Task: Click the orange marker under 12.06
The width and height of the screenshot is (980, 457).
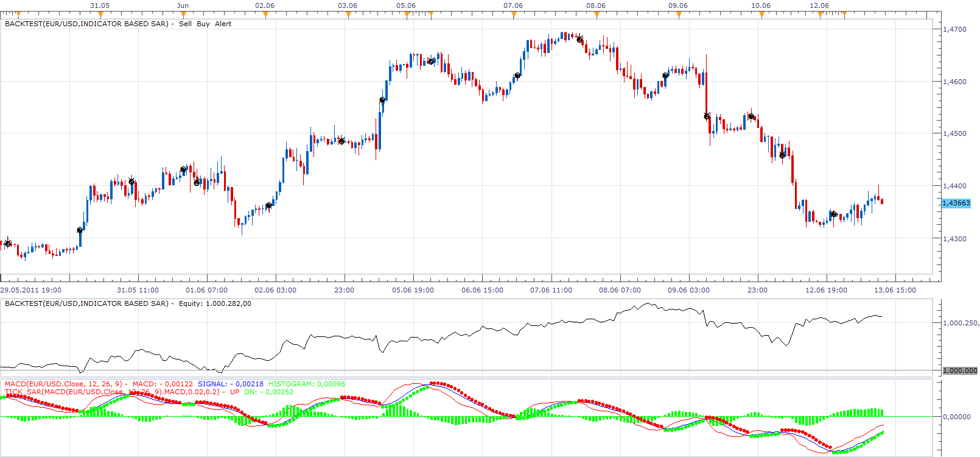Action: point(820,15)
